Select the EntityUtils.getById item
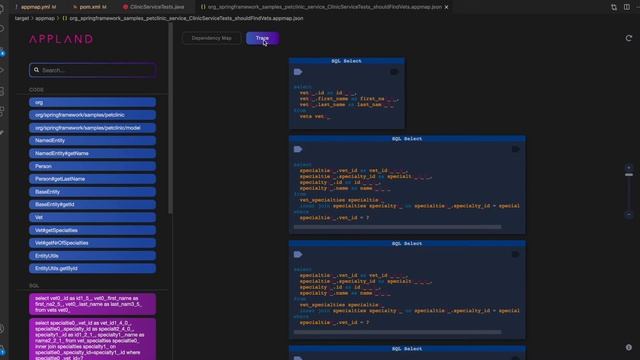 [92, 269]
